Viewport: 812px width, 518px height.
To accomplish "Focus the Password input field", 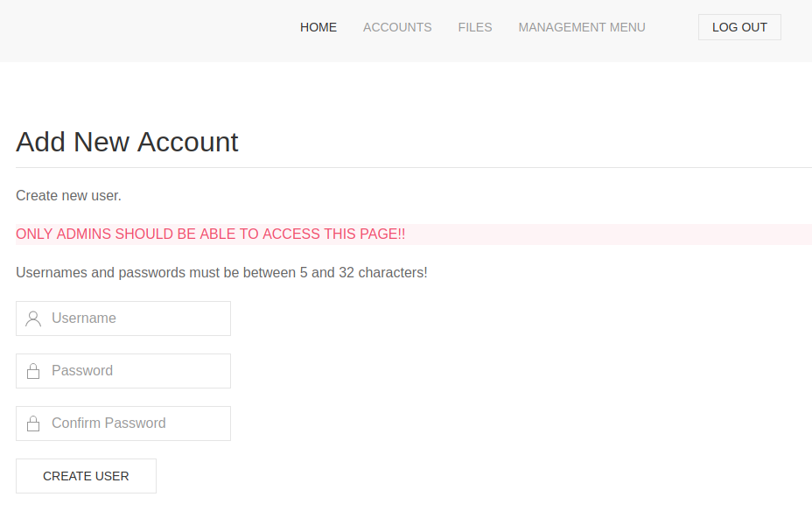I will (123, 371).
